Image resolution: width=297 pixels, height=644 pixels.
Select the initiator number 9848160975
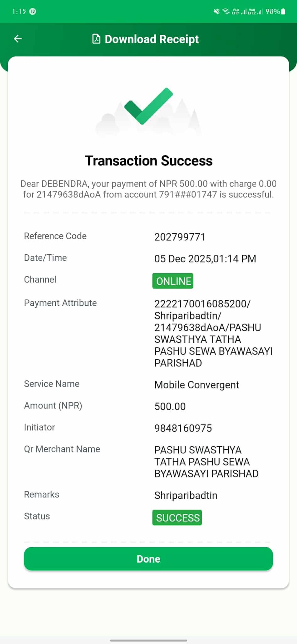pyautogui.click(x=183, y=428)
